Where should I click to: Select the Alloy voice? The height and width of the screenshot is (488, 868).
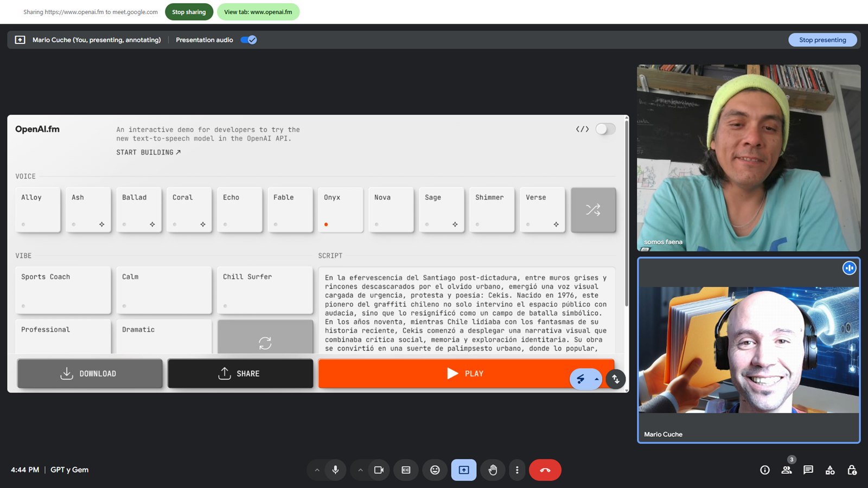38,210
